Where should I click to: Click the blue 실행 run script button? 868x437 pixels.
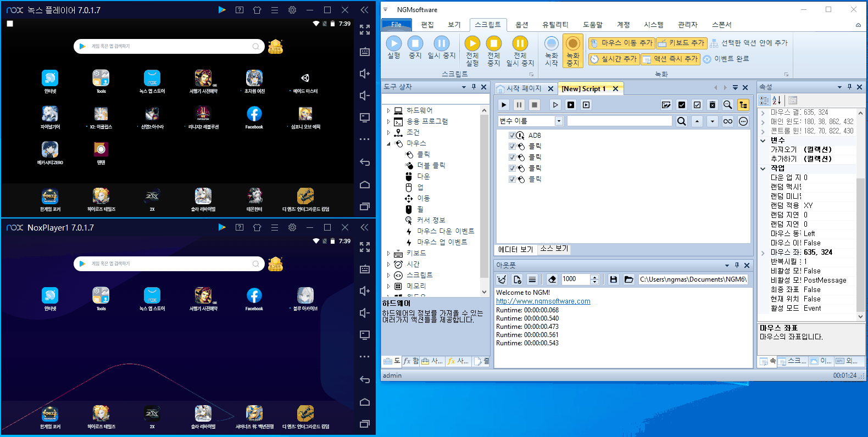[x=394, y=48]
